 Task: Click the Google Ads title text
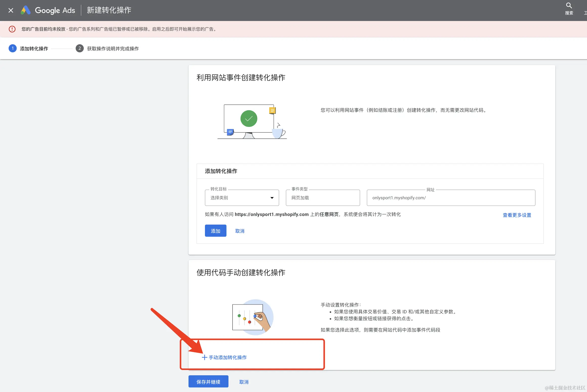coord(55,10)
